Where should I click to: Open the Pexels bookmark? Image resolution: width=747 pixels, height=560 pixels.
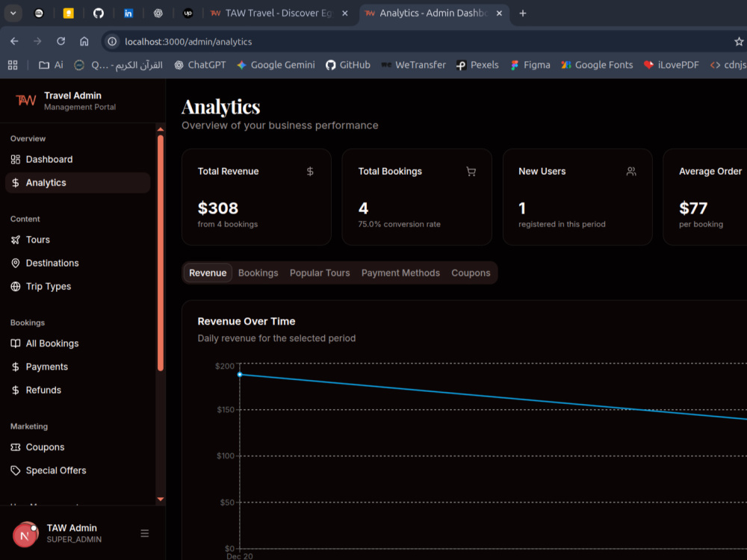coord(477,65)
